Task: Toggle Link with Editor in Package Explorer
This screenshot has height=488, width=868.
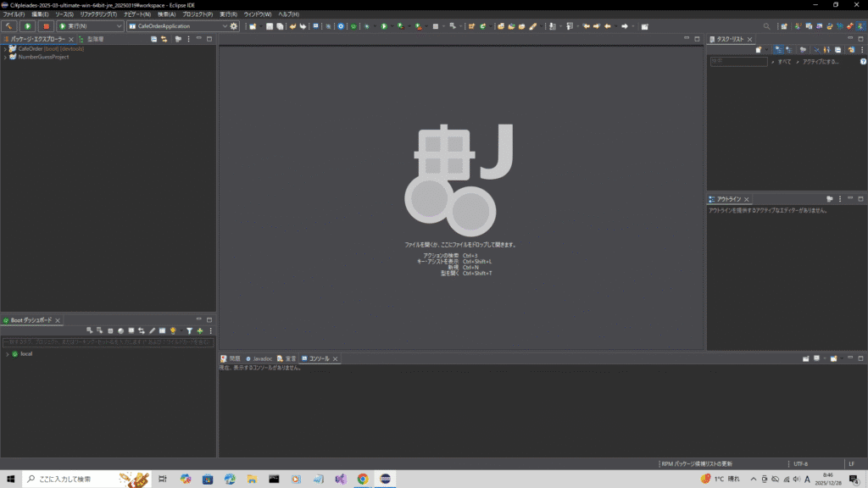Action: tap(164, 39)
